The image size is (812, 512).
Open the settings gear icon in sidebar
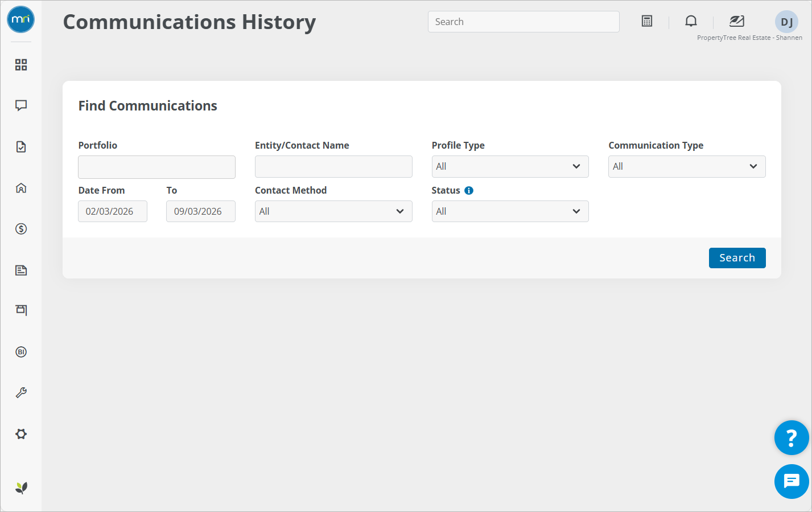21,434
